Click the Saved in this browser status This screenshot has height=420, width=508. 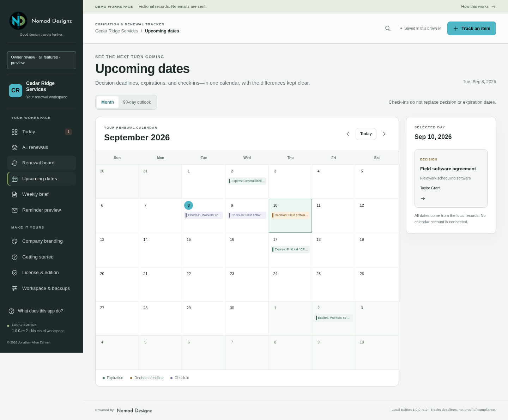421,28
